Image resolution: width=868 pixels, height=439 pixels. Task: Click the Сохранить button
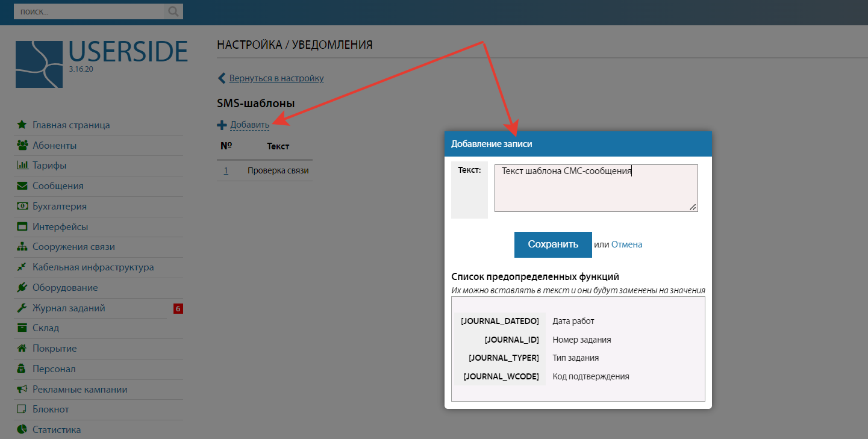[553, 244]
